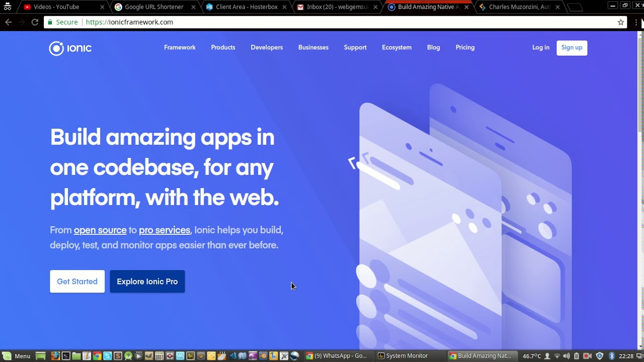Image resolution: width=644 pixels, height=362 pixels.
Task: Click the Explore Ionic Pro button
Action: [x=147, y=282]
